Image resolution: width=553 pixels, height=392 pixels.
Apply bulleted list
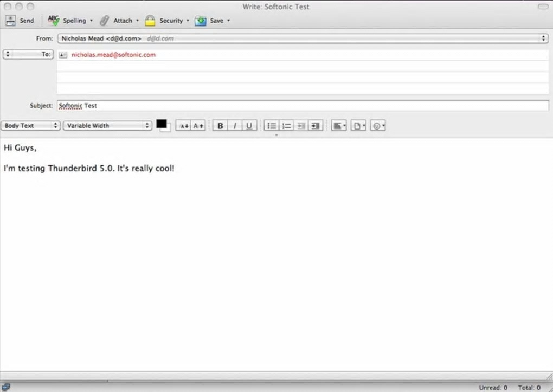click(271, 126)
